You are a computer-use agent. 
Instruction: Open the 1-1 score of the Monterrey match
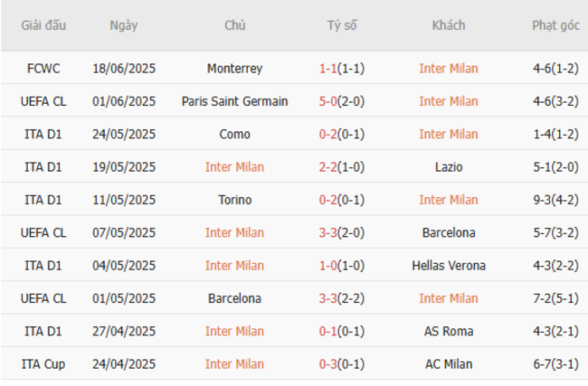[329, 69]
